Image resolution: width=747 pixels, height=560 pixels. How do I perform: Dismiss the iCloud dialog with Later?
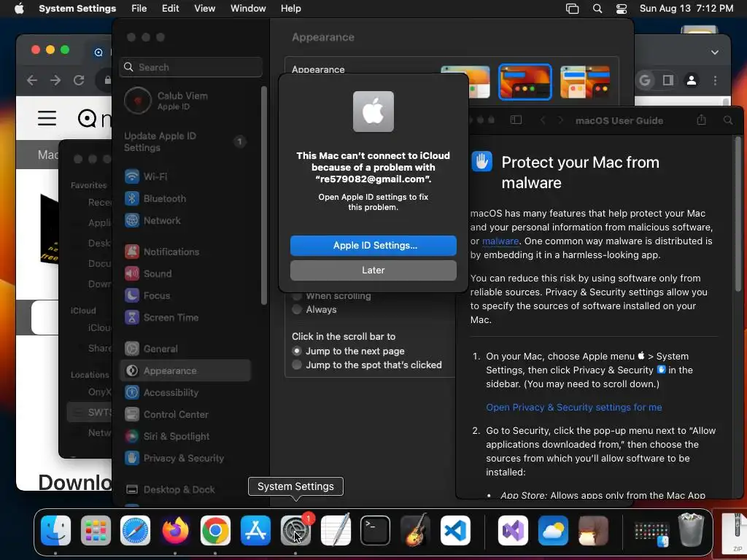pos(373,270)
